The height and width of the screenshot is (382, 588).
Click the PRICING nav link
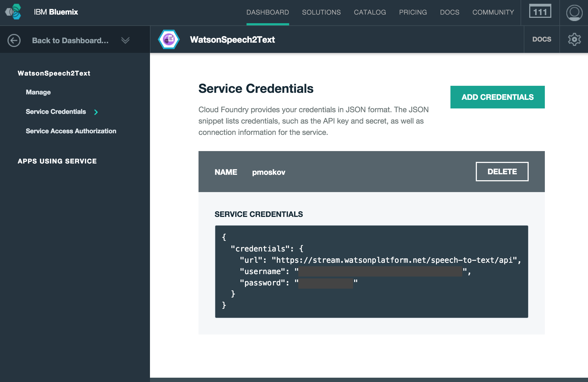tap(413, 12)
